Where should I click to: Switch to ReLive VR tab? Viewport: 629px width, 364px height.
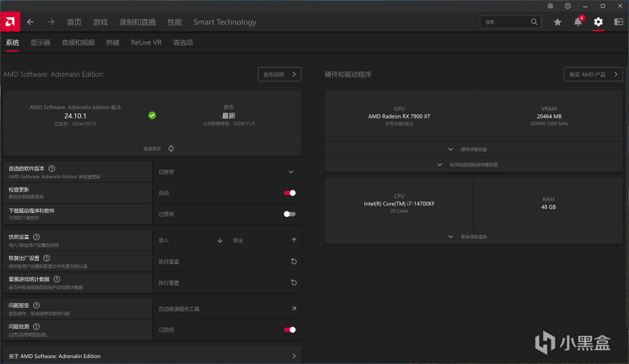tap(147, 43)
